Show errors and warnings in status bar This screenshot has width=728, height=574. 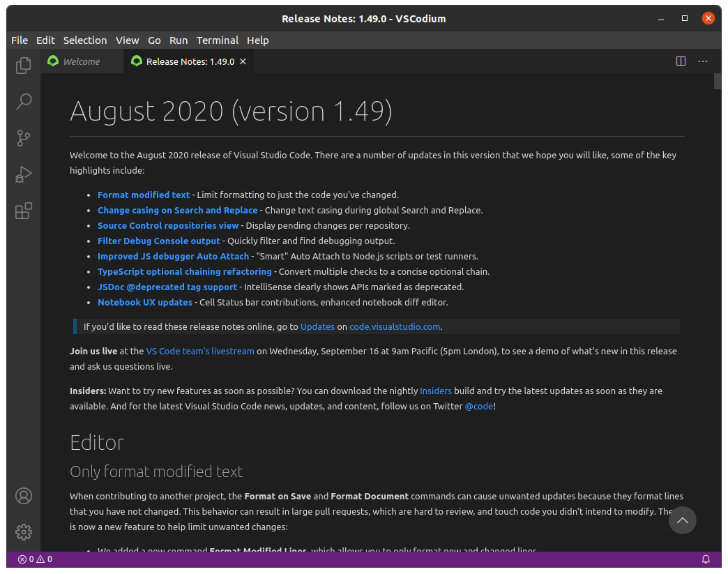tap(35, 559)
